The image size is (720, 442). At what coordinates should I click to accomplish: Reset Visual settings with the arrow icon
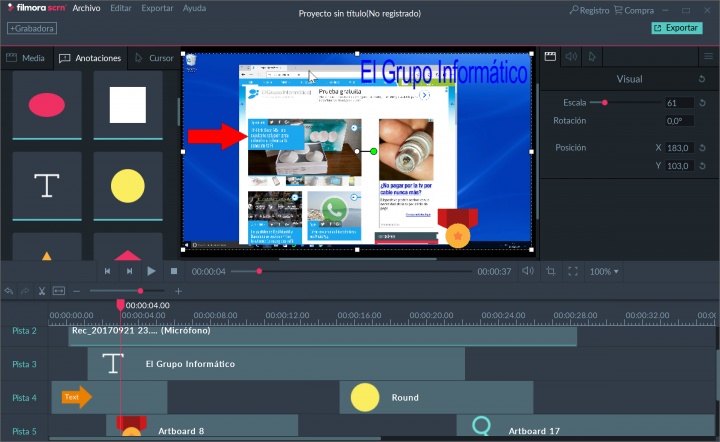coord(702,79)
